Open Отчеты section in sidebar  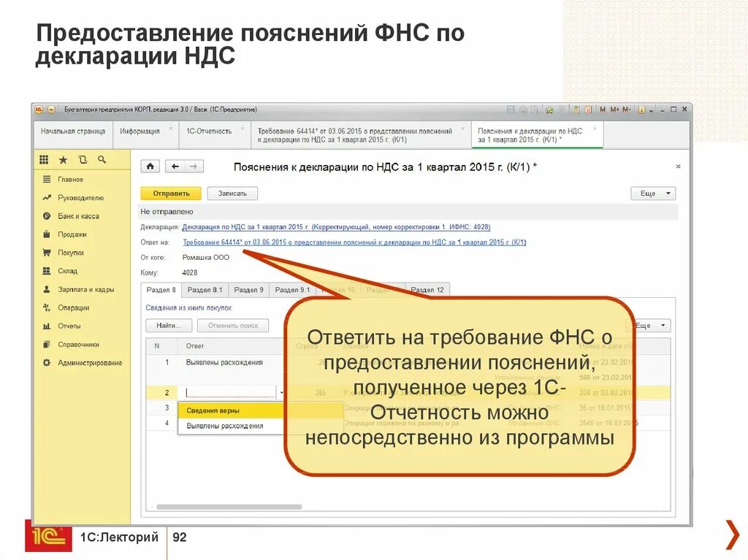point(69,326)
